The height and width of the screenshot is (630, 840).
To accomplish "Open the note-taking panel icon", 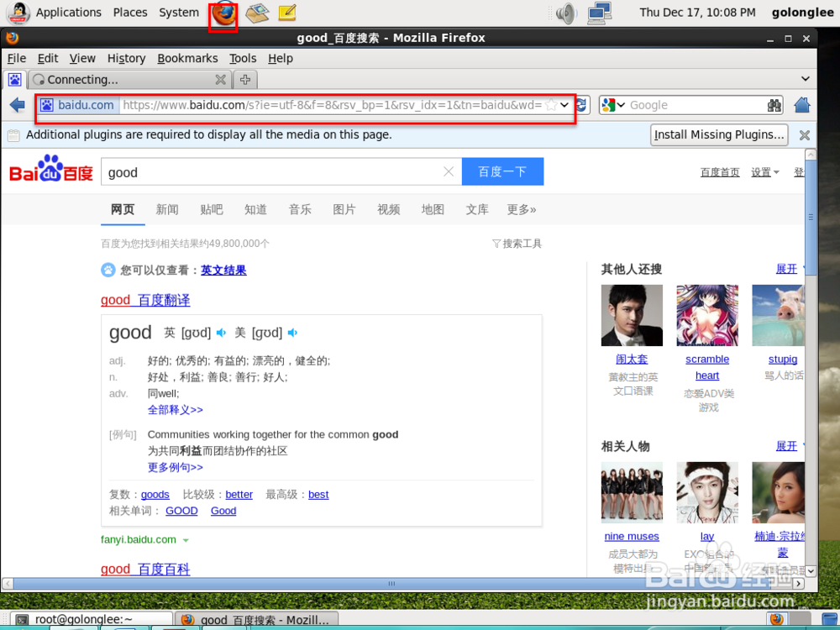I will [x=287, y=13].
